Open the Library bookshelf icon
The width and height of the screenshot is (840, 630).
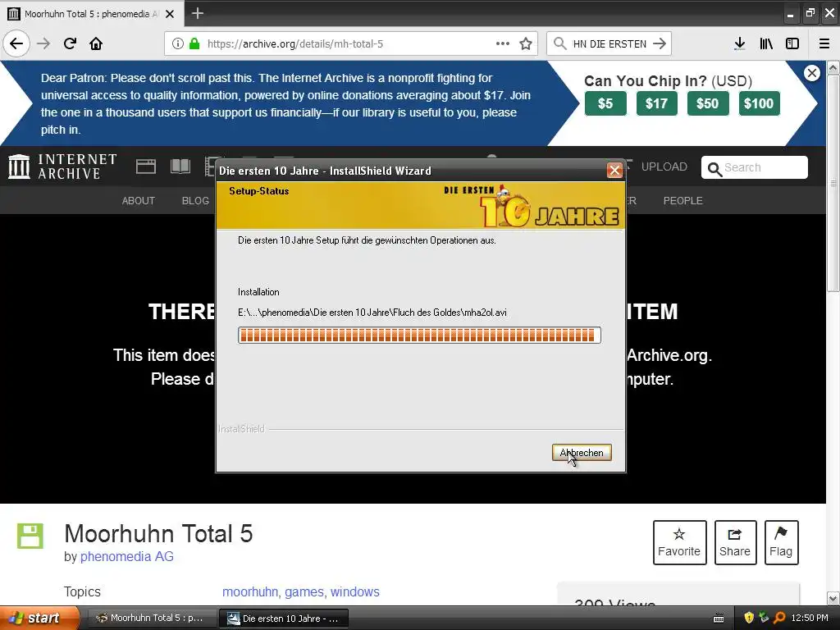(x=766, y=43)
